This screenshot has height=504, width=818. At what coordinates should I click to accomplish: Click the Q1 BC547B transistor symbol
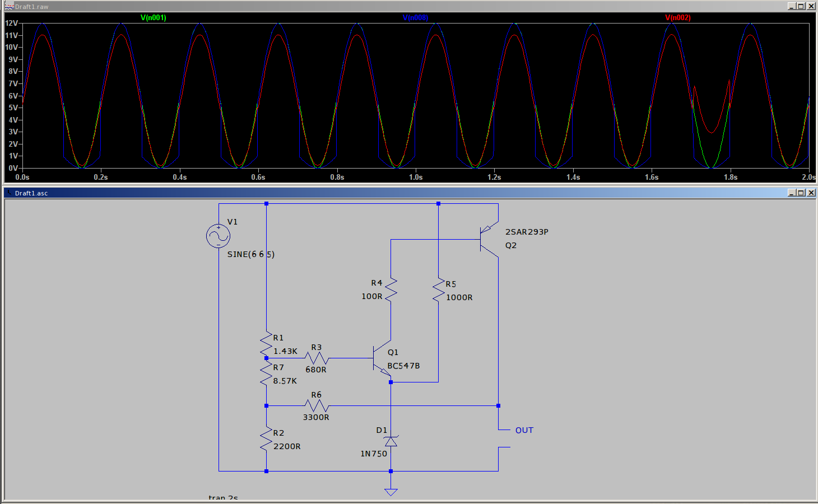click(381, 358)
